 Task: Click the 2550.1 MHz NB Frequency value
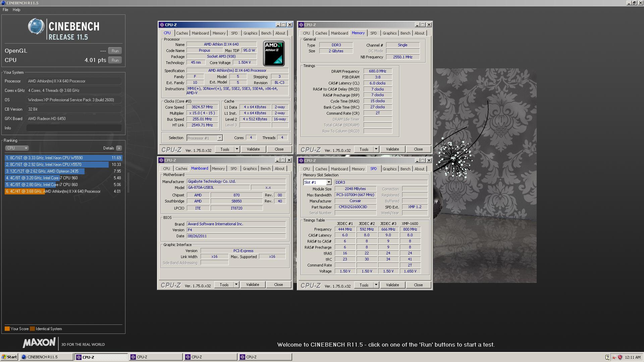tap(402, 57)
